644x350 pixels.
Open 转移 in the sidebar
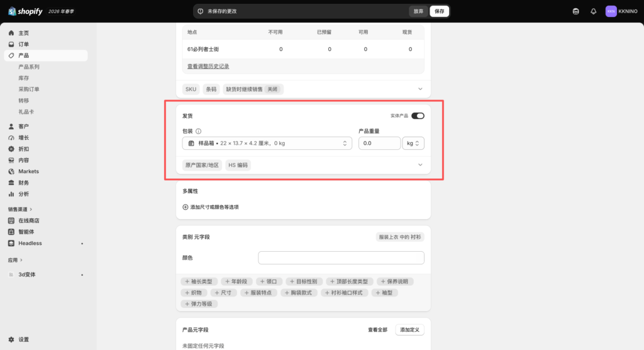tap(24, 100)
